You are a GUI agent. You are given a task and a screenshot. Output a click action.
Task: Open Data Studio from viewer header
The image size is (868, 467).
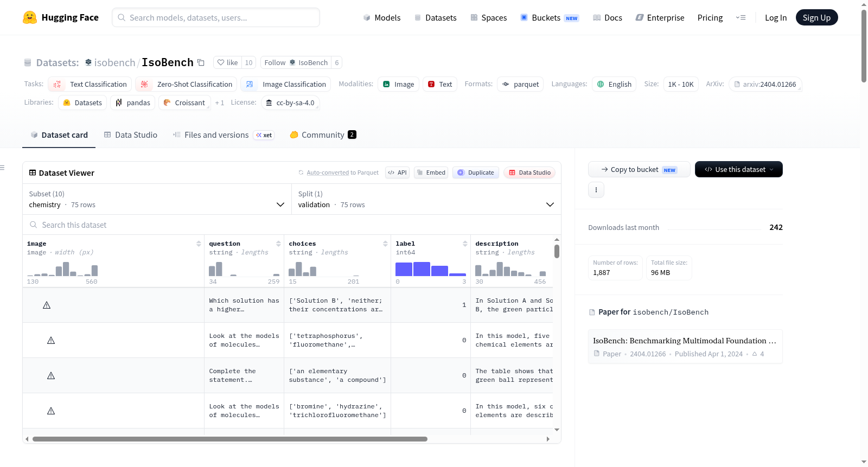(529, 172)
